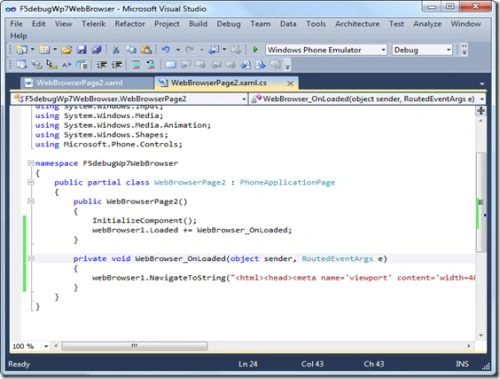Collapse the WebBrowserPage2 class outline block
This screenshot has width=500, height=379.
(31, 182)
